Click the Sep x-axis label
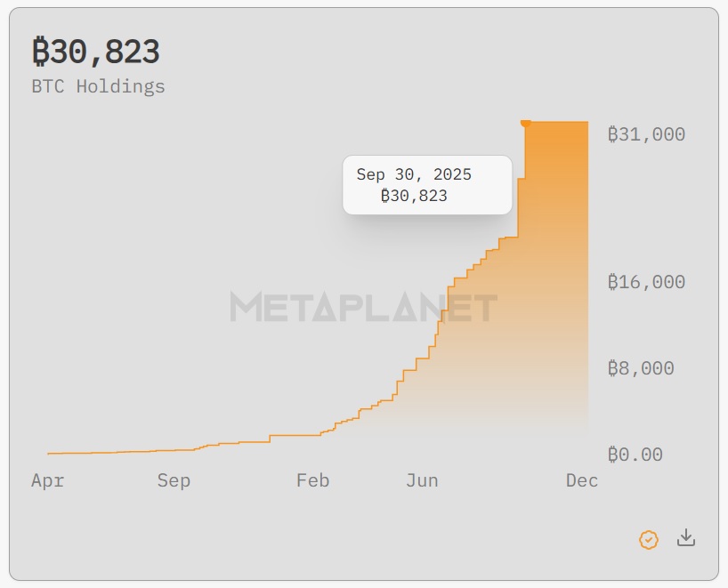The image size is (728, 588). pyautogui.click(x=174, y=480)
